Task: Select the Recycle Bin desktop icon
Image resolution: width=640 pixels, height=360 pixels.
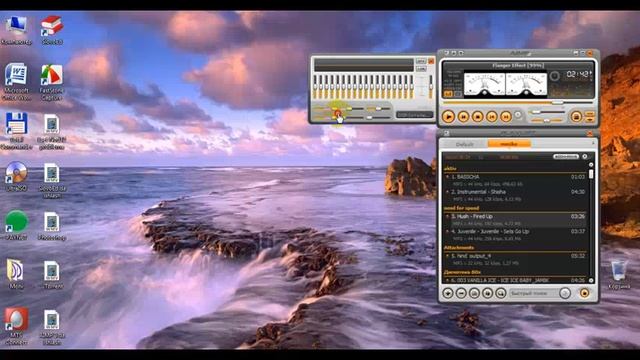Action: coord(619,275)
